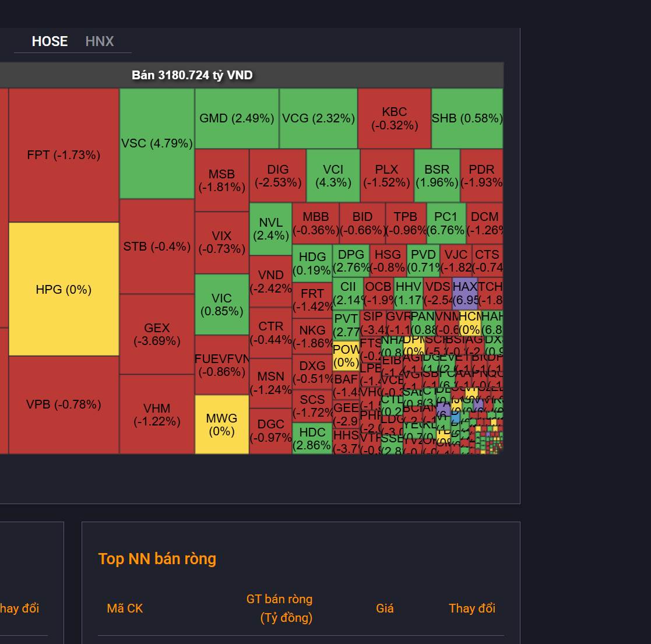Screen dimensions: 651x644
Task: Select the SHB (0.58%) tile
Action: point(467,118)
